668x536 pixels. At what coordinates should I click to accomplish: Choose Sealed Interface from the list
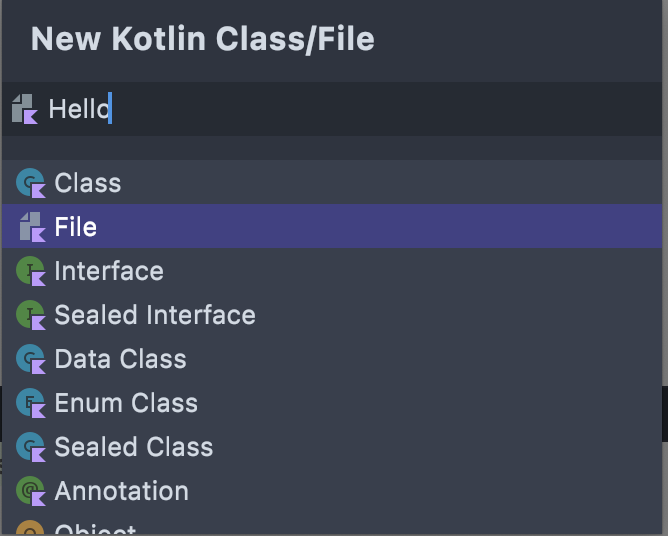coord(332,314)
